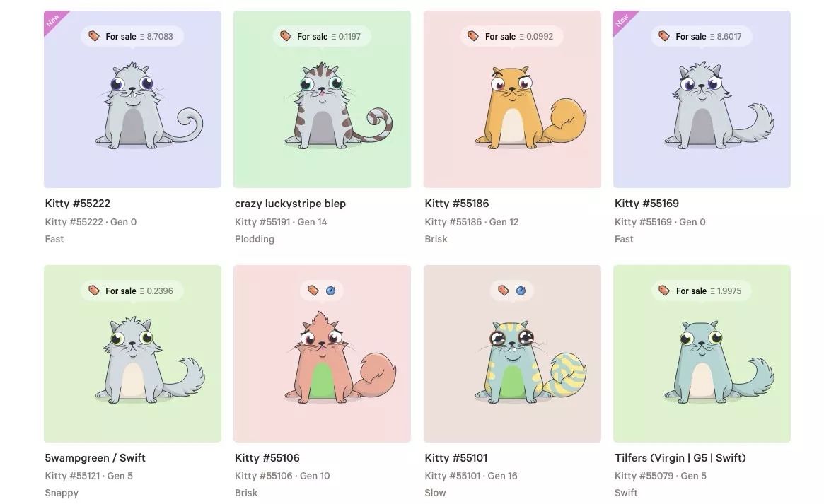
Task: Click the sale tag icon on crazy luckystripe blep
Action: coord(285,36)
